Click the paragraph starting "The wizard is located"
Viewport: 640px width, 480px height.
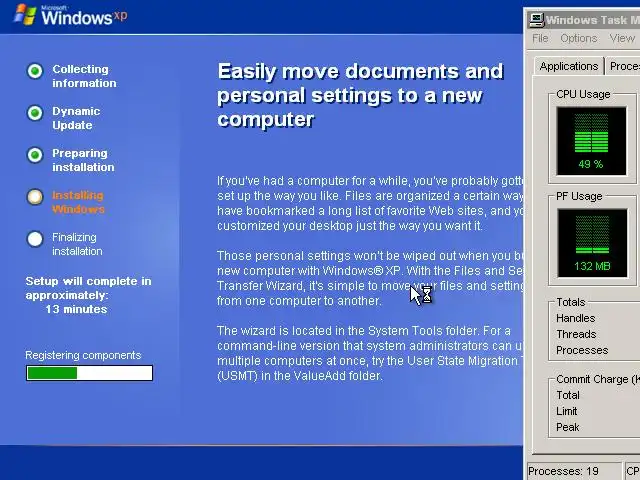click(x=370, y=353)
